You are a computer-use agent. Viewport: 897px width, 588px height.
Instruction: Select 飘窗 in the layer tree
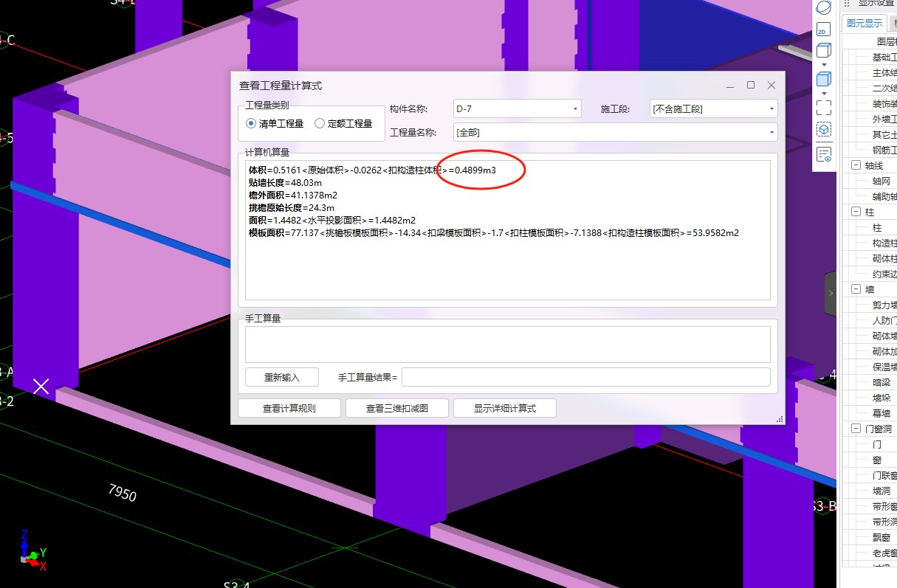point(881,538)
